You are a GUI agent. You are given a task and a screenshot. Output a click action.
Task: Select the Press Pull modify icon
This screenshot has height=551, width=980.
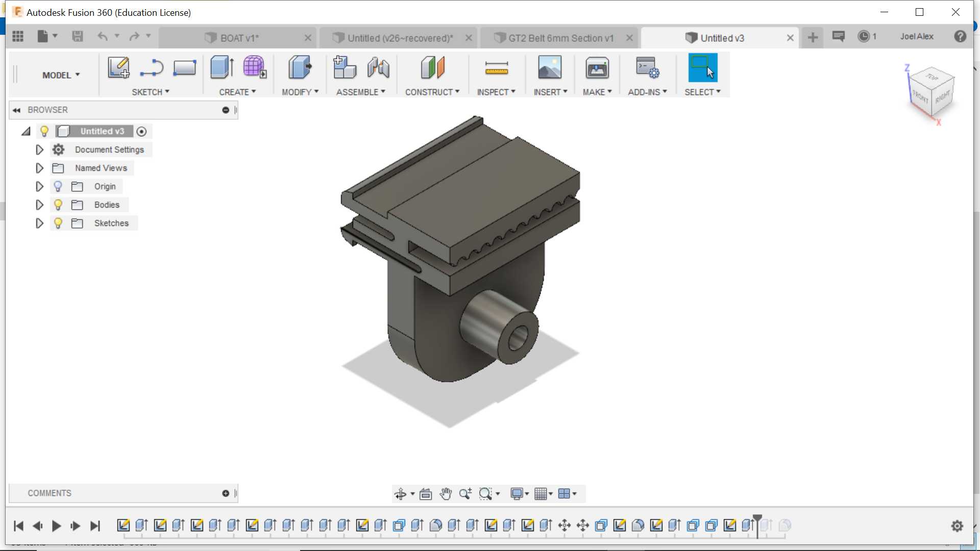[300, 67]
